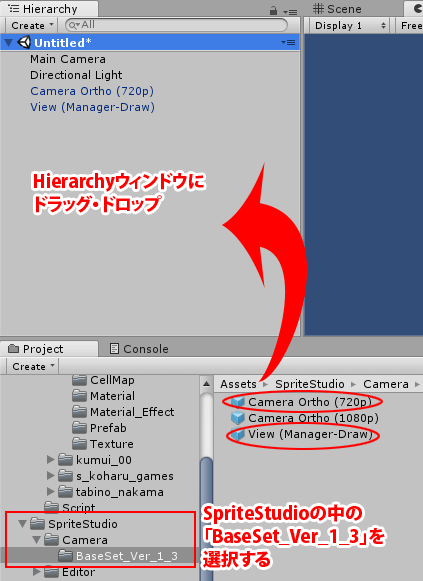Screen dimensions: 423x581
Task: Open the Display 1 dropdown
Action: coord(350,26)
